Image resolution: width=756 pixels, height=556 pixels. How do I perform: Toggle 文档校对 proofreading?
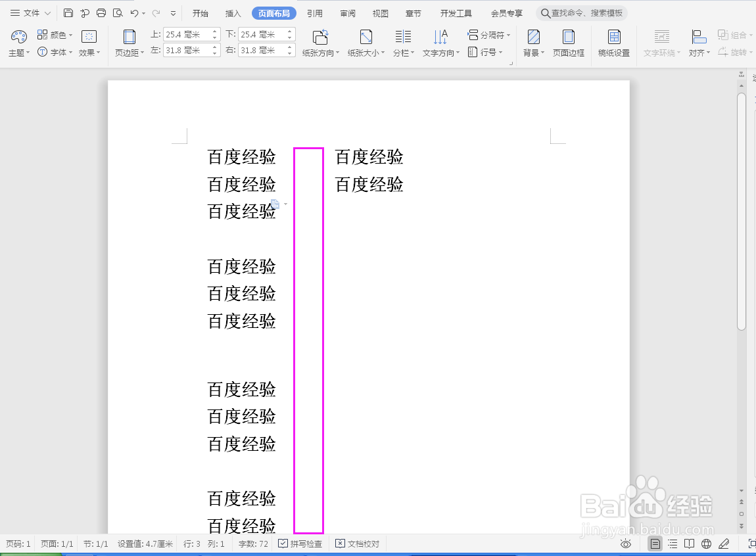point(357,544)
